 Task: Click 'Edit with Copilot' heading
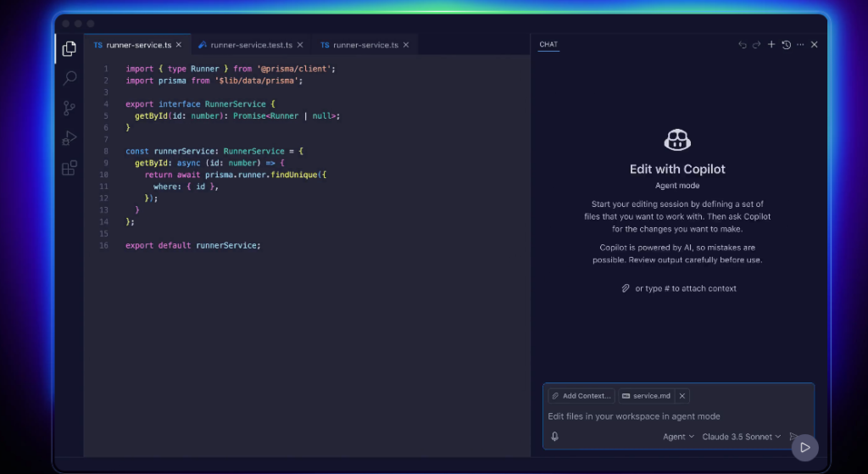click(x=677, y=170)
